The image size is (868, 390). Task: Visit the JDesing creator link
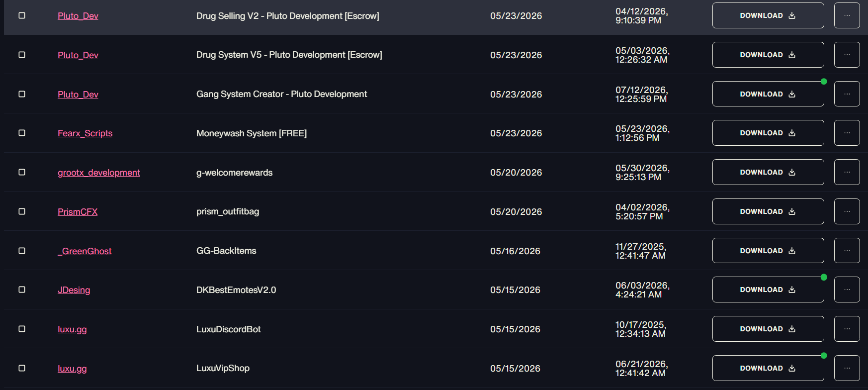tap(74, 290)
